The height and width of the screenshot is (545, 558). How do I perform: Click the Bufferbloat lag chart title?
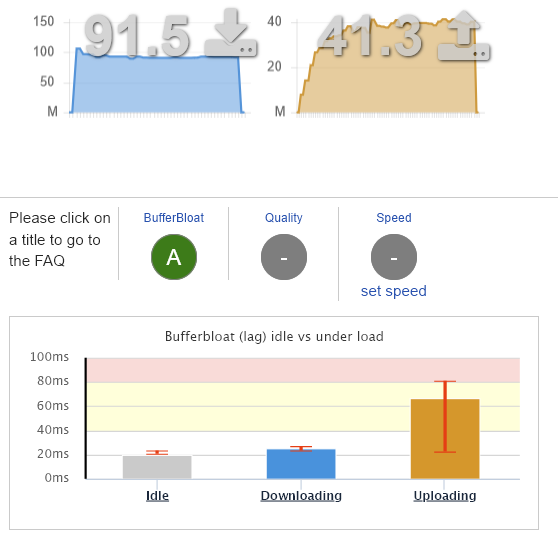[274, 336]
